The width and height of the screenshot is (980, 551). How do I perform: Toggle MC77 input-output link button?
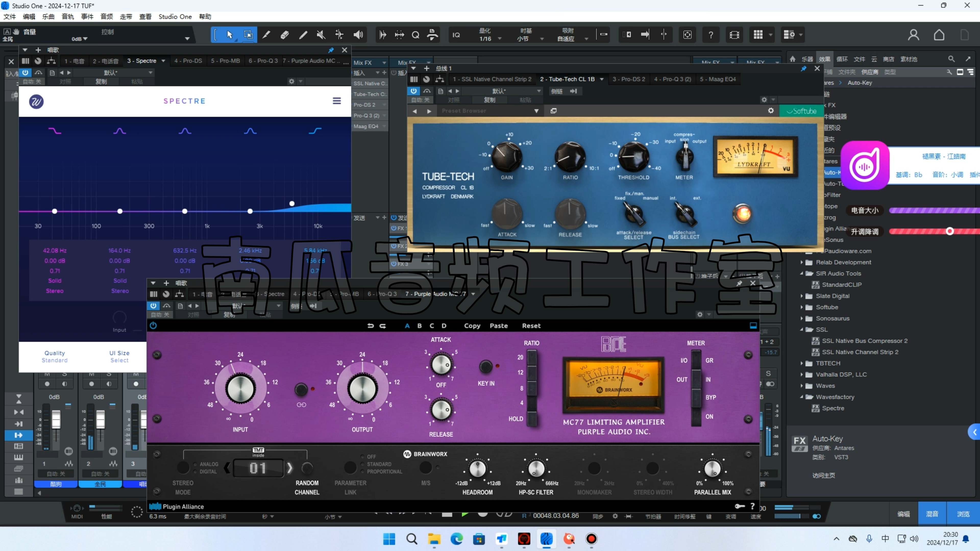point(301,389)
